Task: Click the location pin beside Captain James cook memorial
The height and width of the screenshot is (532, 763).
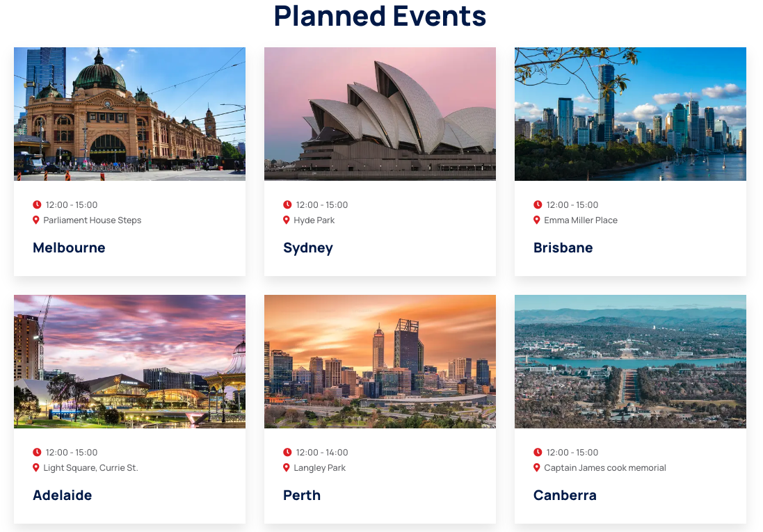Action: pos(537,467)
